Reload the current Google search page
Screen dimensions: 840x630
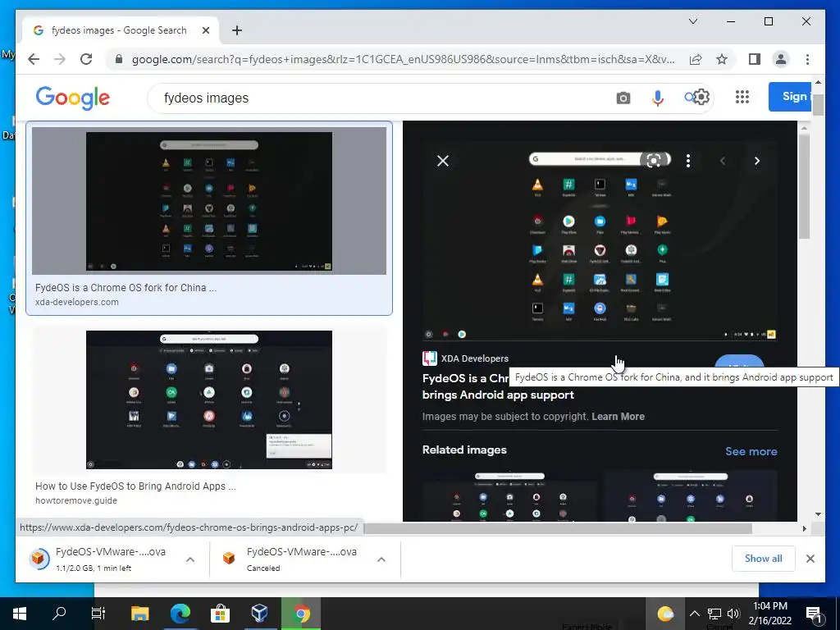click(x=86, y=59)
